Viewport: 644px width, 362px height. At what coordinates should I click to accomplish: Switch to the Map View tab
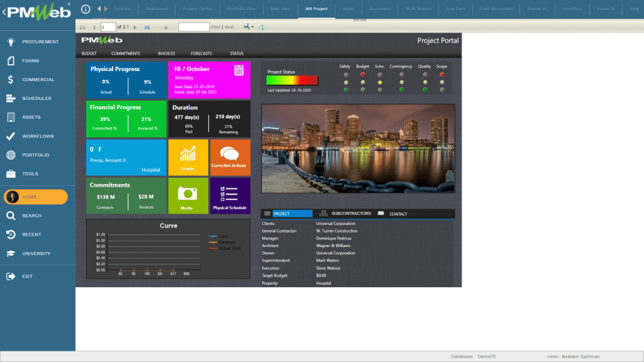pos(280,9)
